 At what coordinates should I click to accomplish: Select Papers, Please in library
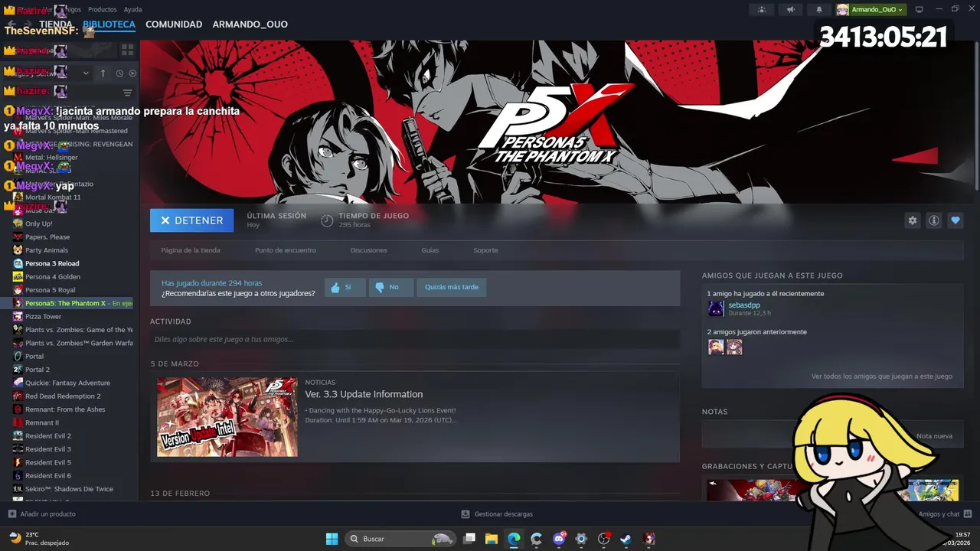47,237
